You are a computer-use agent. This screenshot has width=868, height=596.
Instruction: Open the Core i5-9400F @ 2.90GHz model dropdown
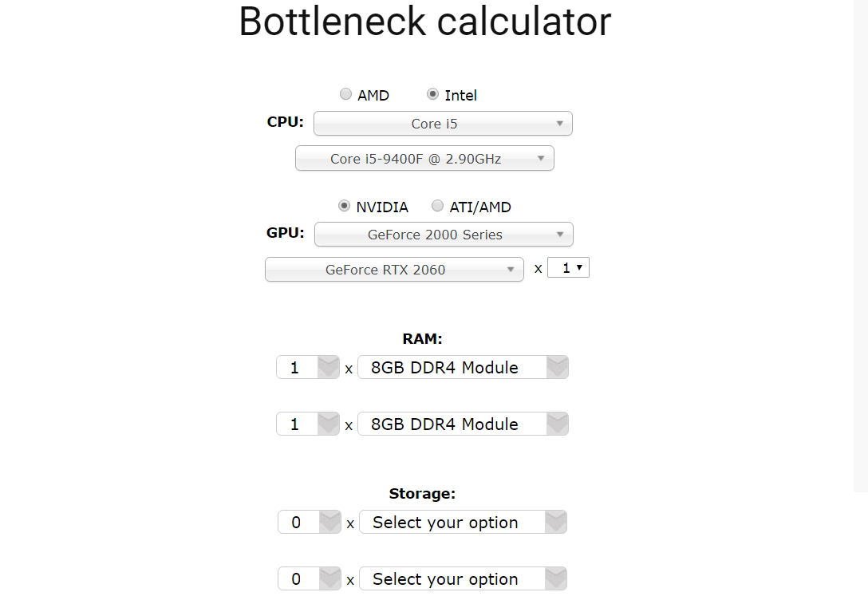point(424,158)
